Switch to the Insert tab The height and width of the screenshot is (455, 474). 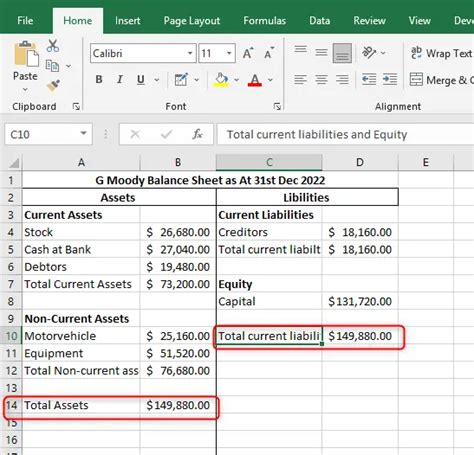pyautogui.click(x=127, y=21)
